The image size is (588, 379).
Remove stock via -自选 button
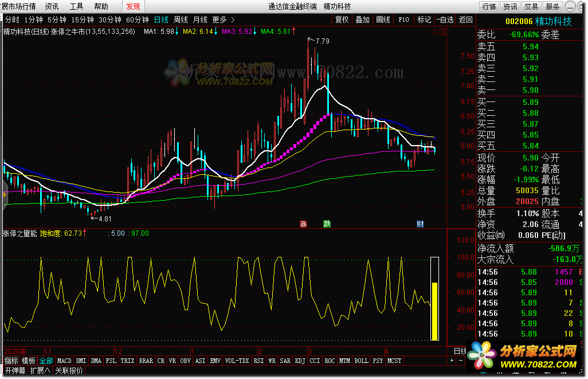(x=445, y=20)
